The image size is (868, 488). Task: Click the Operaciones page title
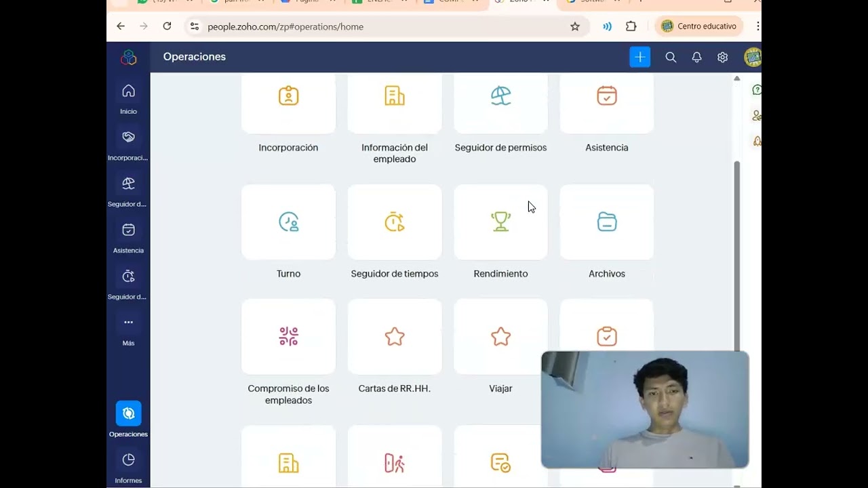(x=195, y=57)
